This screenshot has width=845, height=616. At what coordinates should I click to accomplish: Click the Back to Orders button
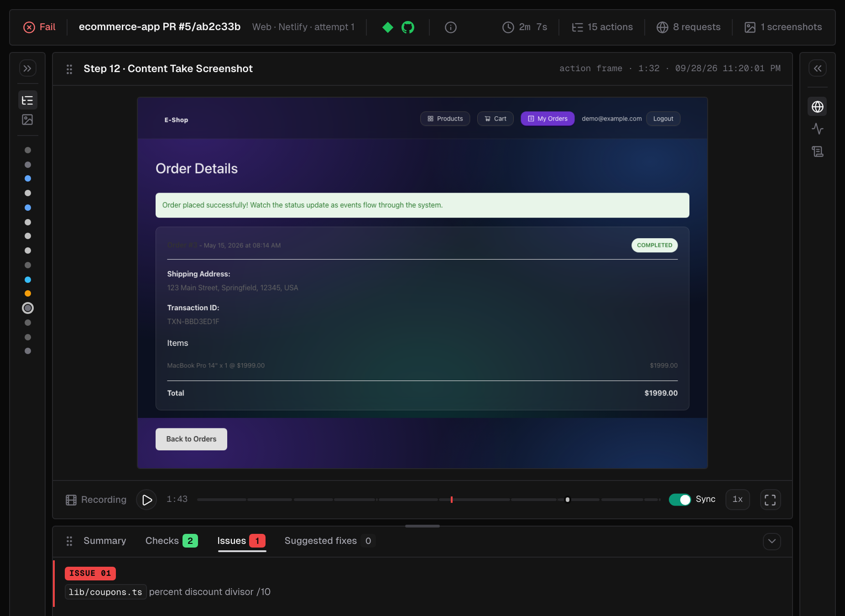click(191, 439)
